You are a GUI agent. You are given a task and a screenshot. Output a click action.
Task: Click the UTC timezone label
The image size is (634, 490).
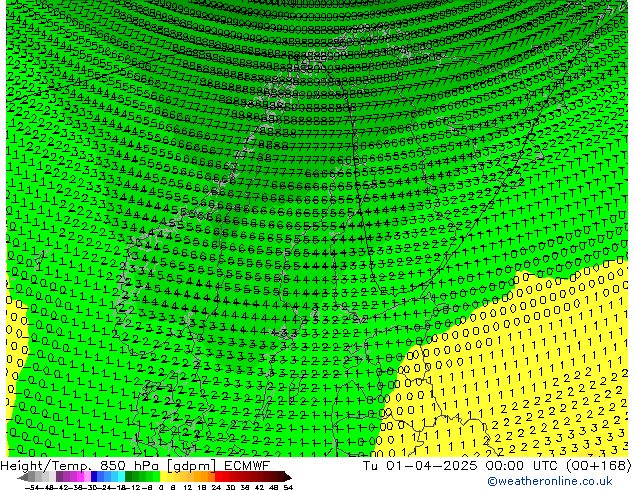tap(546, 466)
